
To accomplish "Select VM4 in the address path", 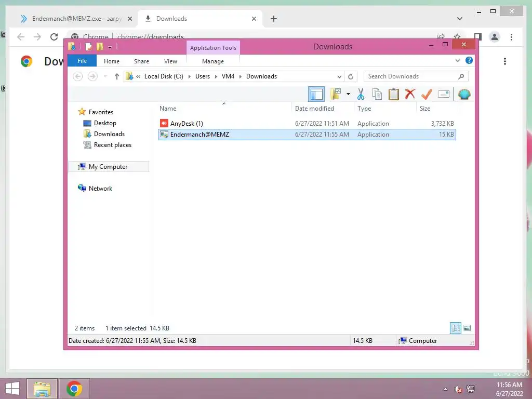I will point(228,76).
